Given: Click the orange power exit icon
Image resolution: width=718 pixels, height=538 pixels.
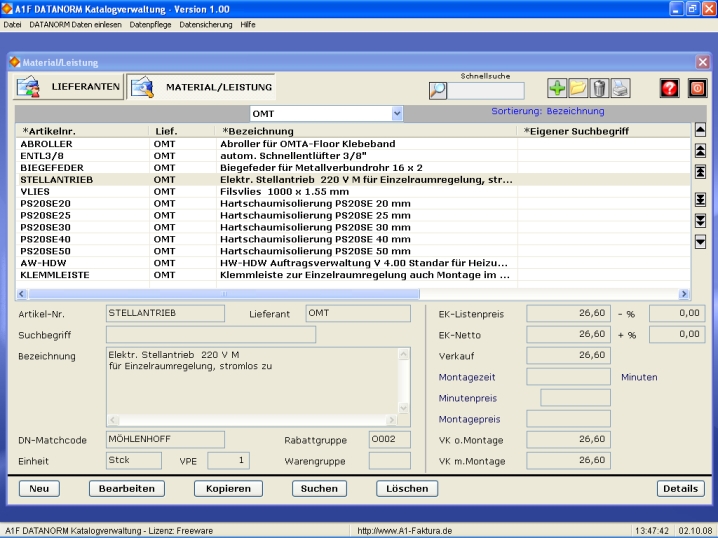Looking at the screenshot, I should coord(695,90).
